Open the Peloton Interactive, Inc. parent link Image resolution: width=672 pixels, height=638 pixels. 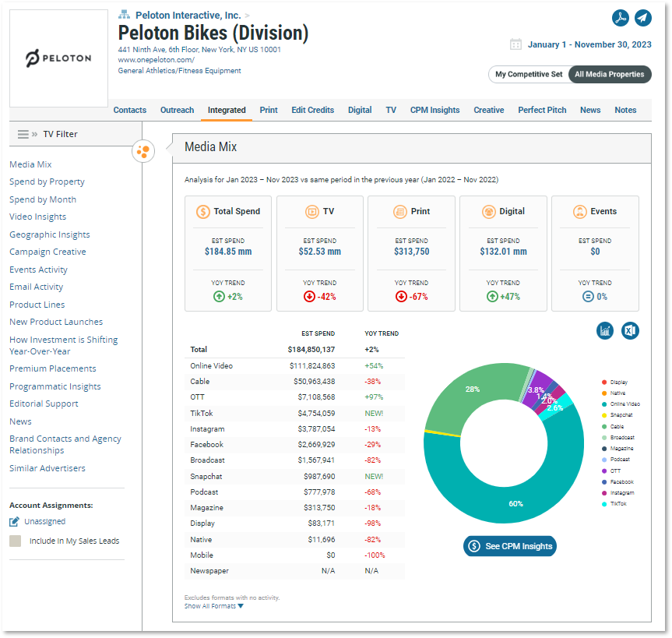tap(188, 15)
